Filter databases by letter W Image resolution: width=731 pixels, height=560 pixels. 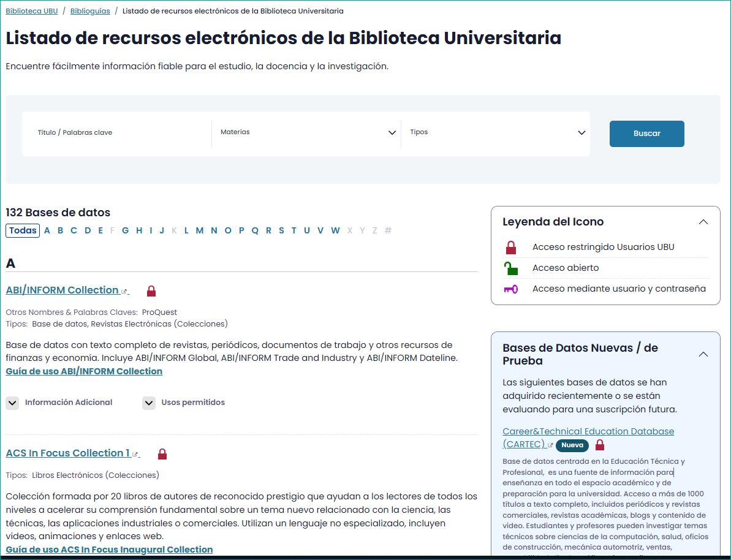point(335,230)
